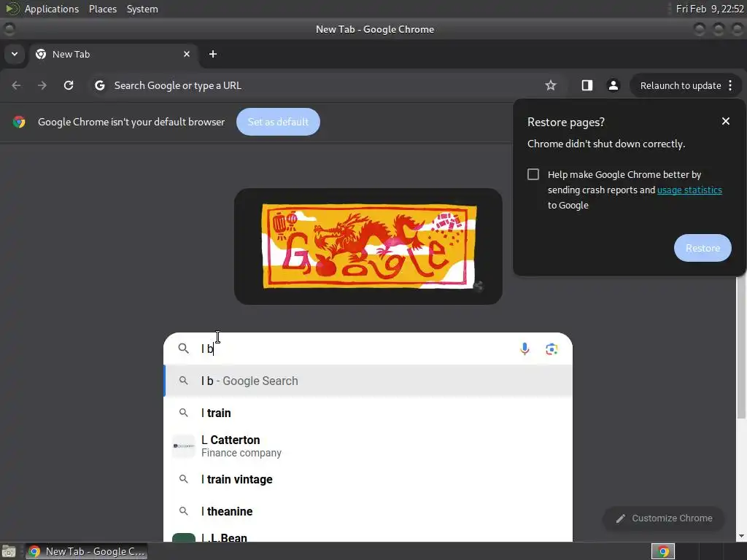Select the 'l theanine' suggestion
The image size is (747, 560).
[x=368, y=511]
